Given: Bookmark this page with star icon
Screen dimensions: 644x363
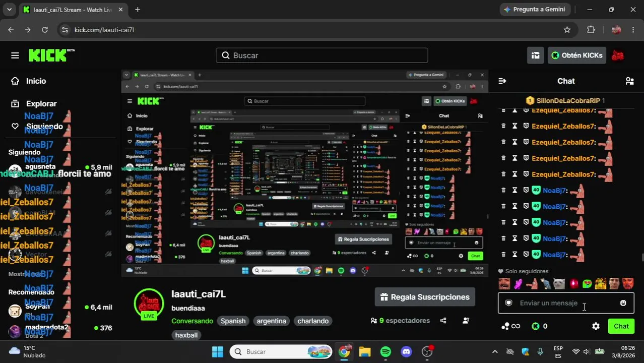Looking at the screenshot, I should click(x=567, y=30).
